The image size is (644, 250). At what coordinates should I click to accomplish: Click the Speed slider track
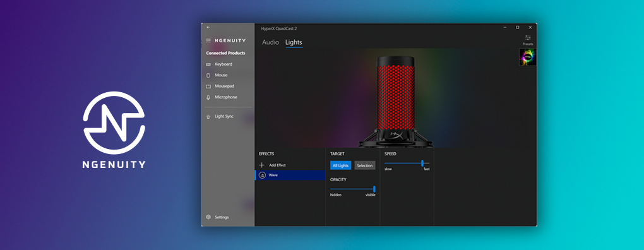(x=407, y=163)
